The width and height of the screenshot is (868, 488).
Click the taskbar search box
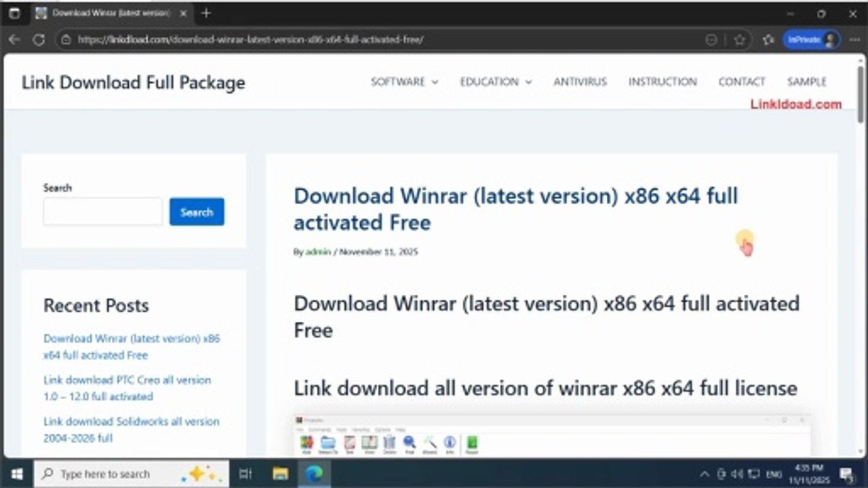pos(132,474)
